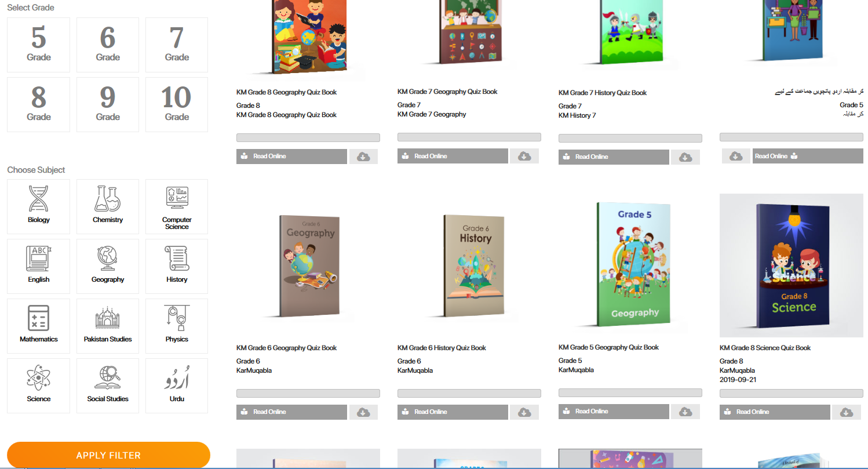
Task: Click progress bar under Grade 7 Geography book
Action: pyautogui.click(x=469, y=137)
